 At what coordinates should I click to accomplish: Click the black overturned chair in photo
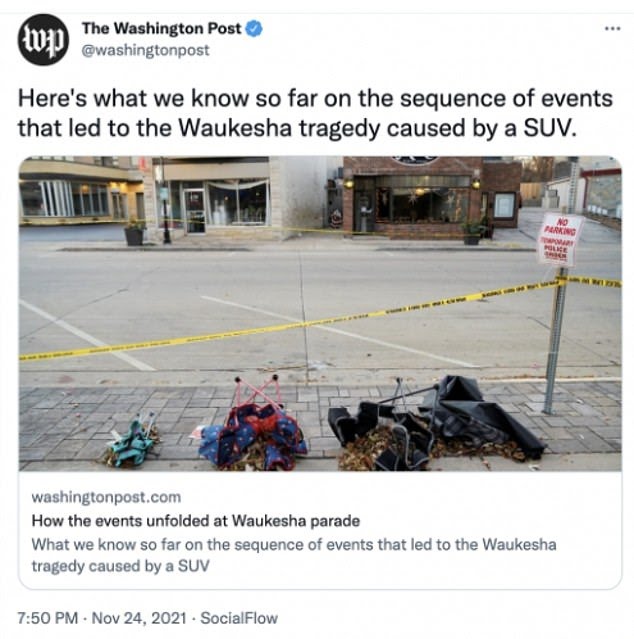(x=436, y=422)
